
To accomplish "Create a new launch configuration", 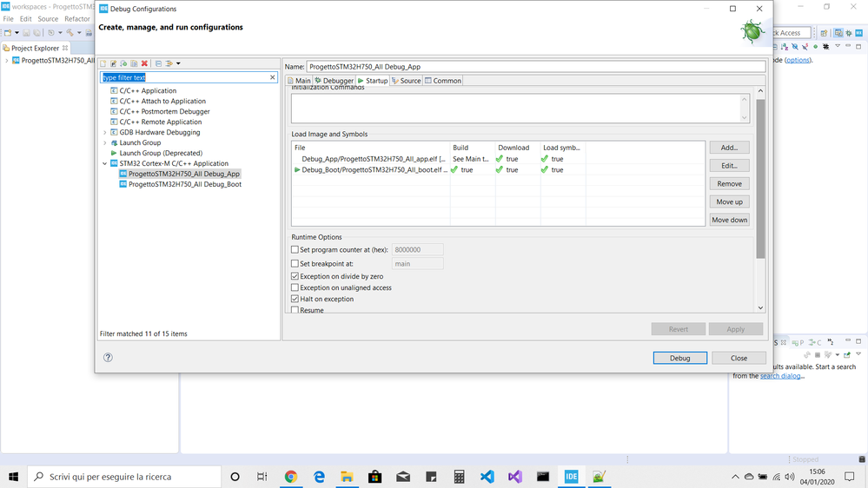I will pyautogui.click(x=103, y=63).
